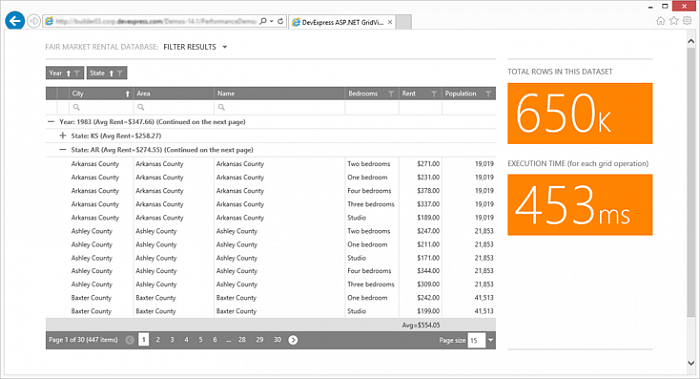The height and width of the screenshot is (379, 700).
Task: Collapse the State: AR group row
Action: (x=63, y=150)
